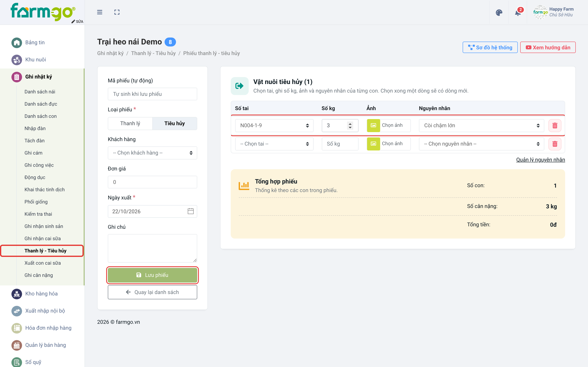Select the Tiêu hủy ticket type

[x=175, y=123]
